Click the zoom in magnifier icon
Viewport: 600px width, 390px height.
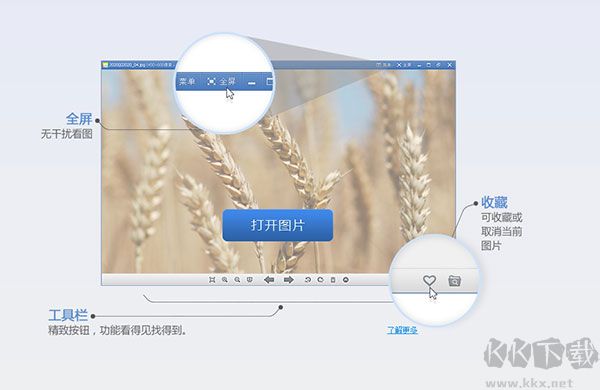click(x=225, y=280)
